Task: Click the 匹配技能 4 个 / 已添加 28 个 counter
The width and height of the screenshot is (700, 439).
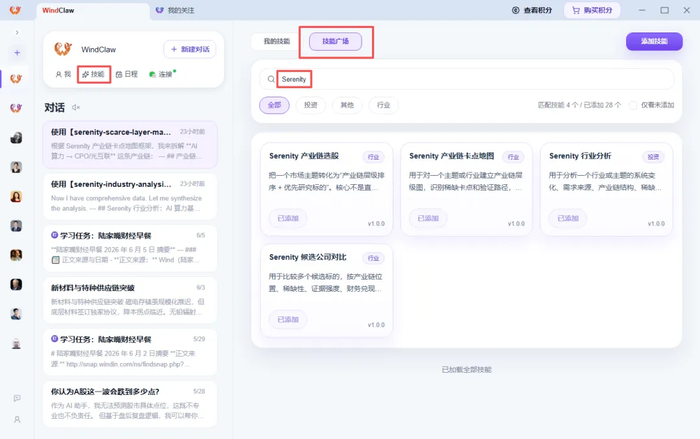Action: [579, 105]
